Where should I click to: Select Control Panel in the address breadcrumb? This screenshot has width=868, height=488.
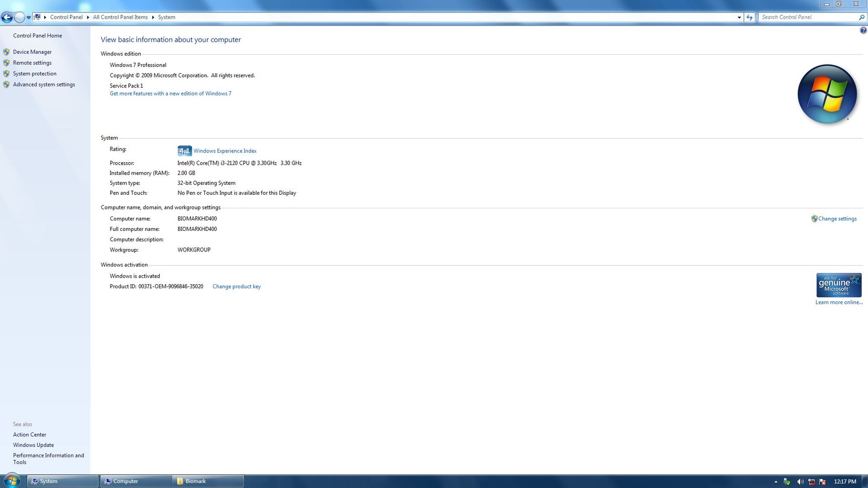pos(66,17)
